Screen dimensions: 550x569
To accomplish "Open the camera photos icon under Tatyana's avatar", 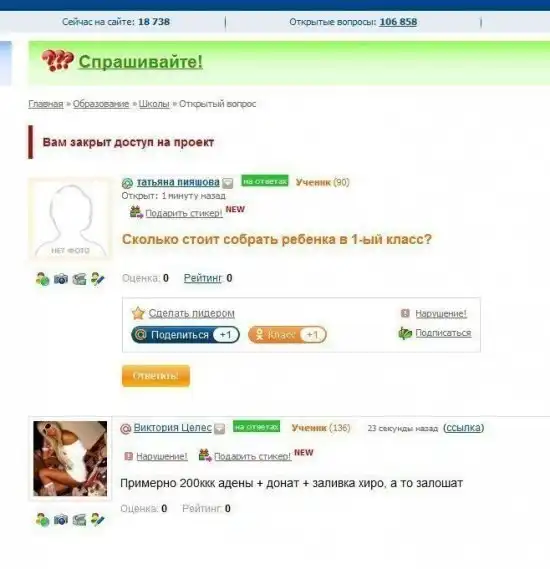I will point(61,279).
